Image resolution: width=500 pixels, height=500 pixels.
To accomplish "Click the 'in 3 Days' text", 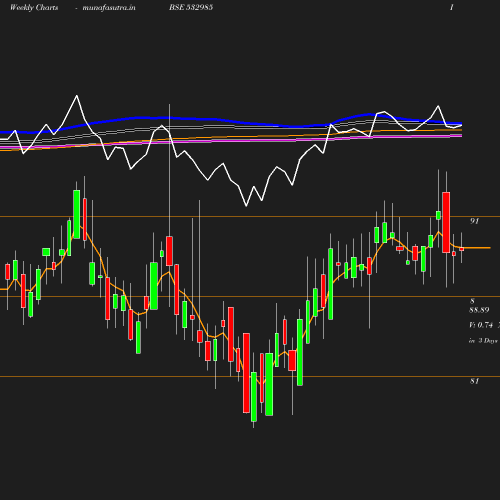I will (x=483, y=341).
